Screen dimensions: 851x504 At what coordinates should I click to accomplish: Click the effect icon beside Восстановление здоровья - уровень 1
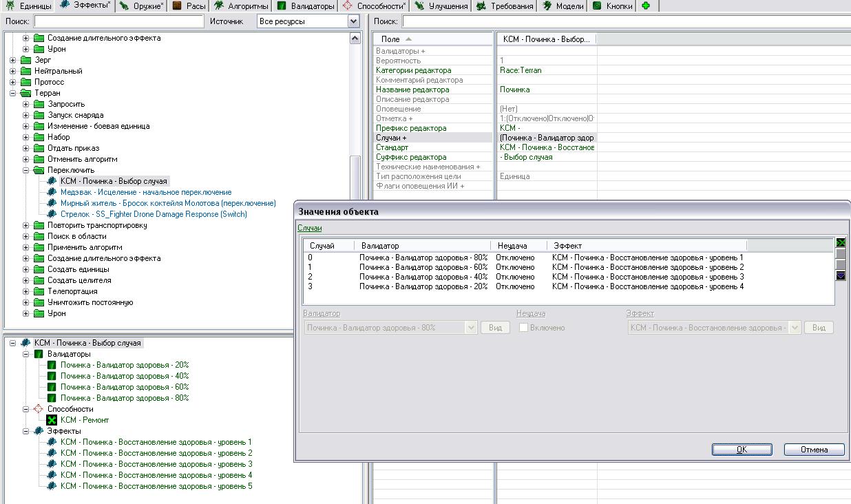[x=52, y=442]
